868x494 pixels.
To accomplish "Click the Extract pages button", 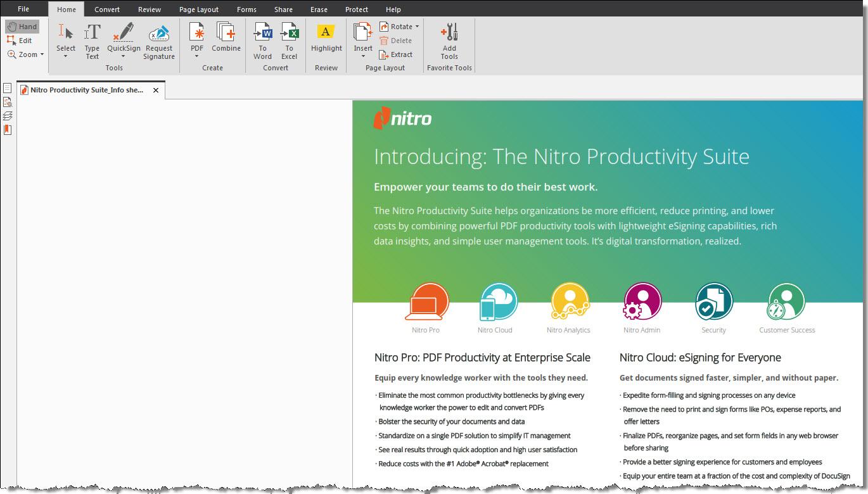I will pos(396,54).
